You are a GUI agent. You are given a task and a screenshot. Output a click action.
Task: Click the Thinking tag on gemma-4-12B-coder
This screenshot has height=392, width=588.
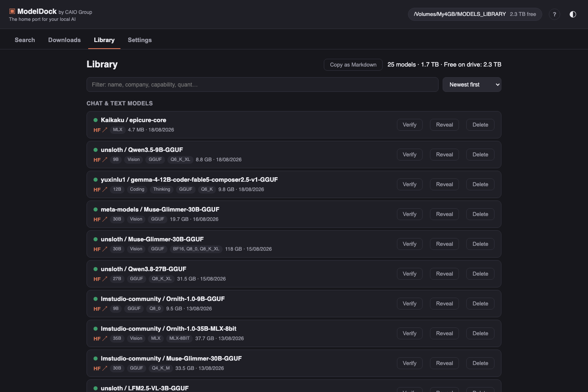(x=162, y=189)
